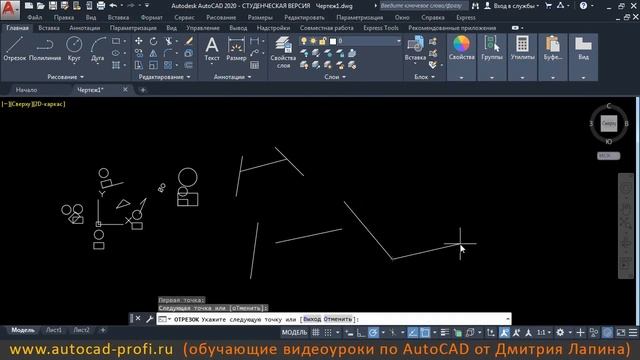Open Свойства слоя layer properties
The height and width of the screenshot is (360, 640).
click(283, 52)
